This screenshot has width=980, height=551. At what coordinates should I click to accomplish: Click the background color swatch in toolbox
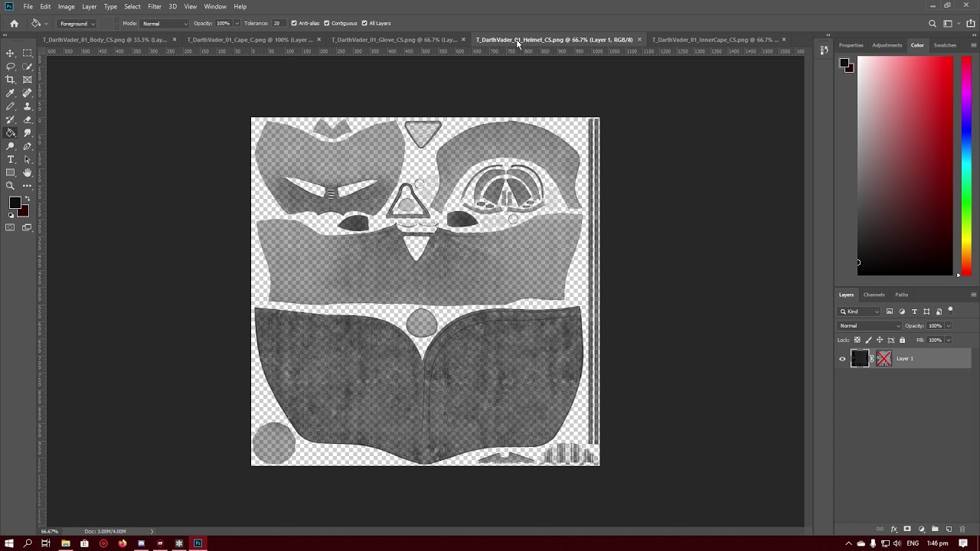pyautogui.click(x=24, y=212)
